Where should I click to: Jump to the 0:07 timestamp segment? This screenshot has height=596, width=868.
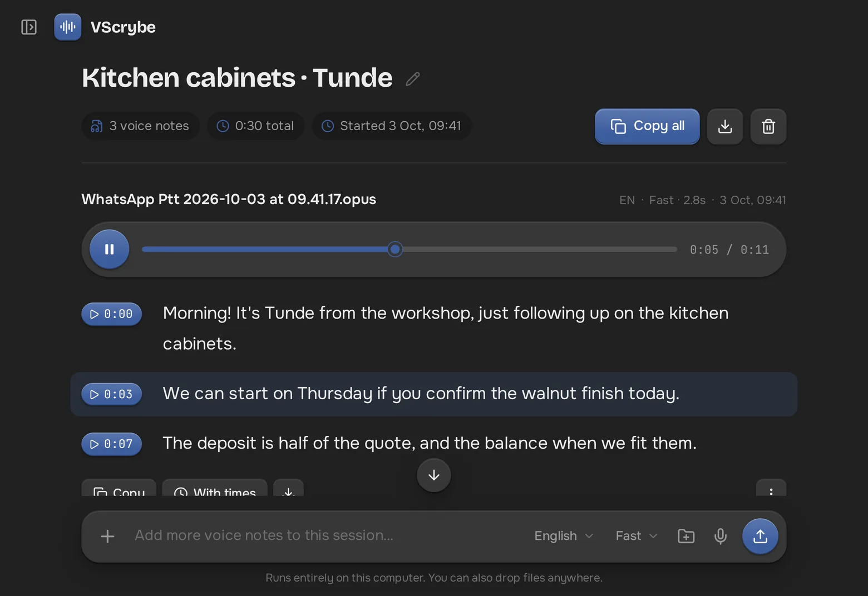click(x=112, y=444)
